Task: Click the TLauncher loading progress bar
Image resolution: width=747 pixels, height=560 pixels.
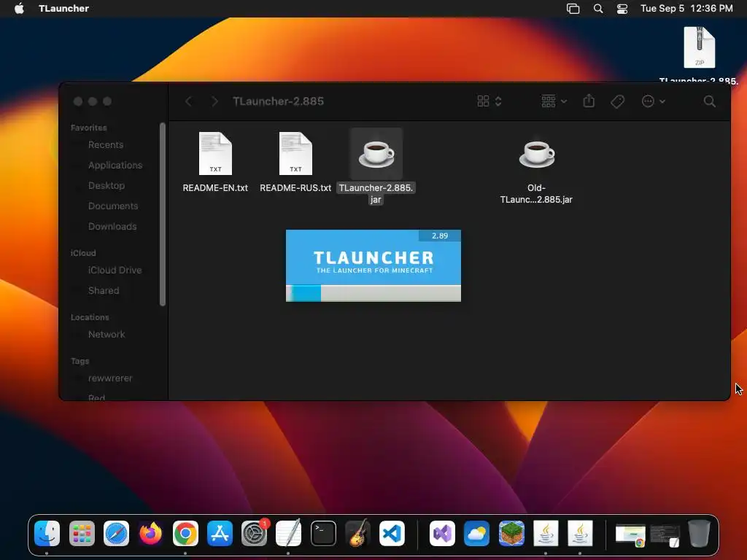Action: (373, 293)
